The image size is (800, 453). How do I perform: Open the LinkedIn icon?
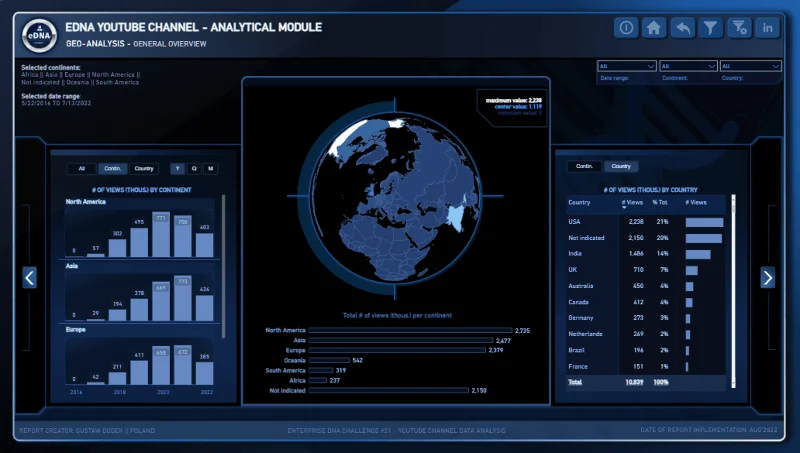click(x=767, y=28)
